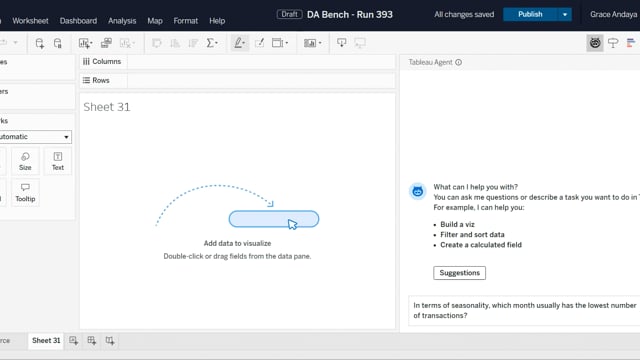Viewport: 640px width, 360px height.
Task: Click the Grace Andaya user name
Action: pos(613,14)
